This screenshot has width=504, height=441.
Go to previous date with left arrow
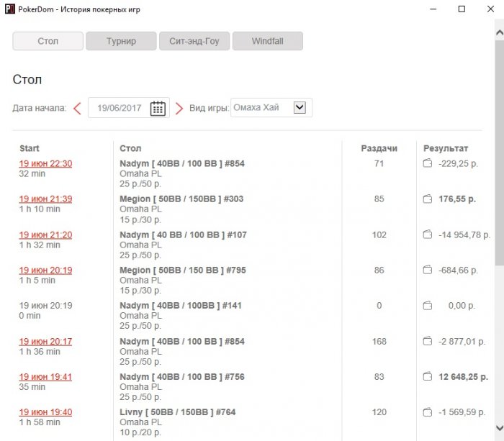[77, 108]
